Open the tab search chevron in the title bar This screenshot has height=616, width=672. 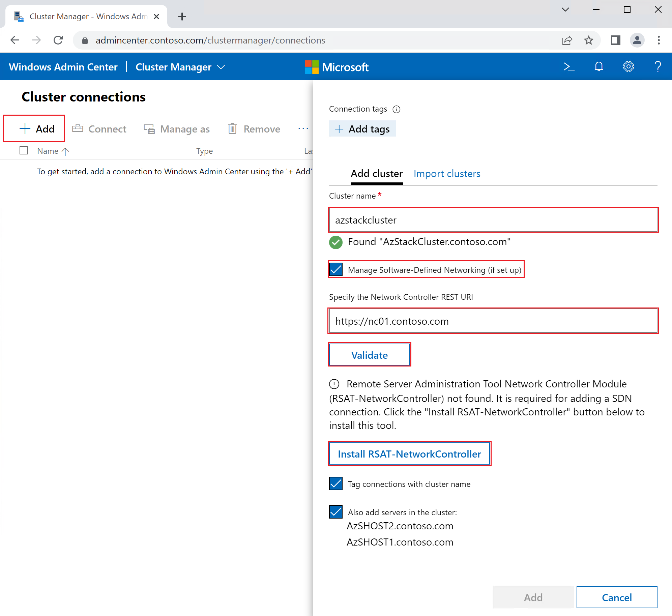[x=565, y=9]
